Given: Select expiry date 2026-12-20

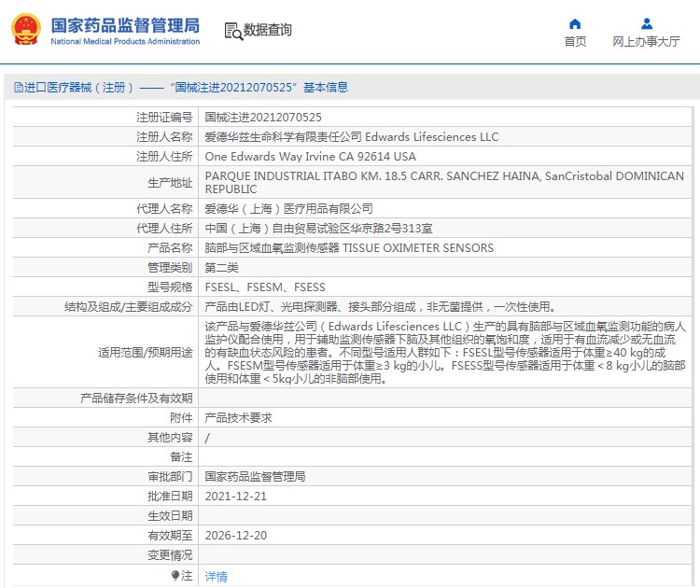Looking at the screenshot, I should pos(236,536).
